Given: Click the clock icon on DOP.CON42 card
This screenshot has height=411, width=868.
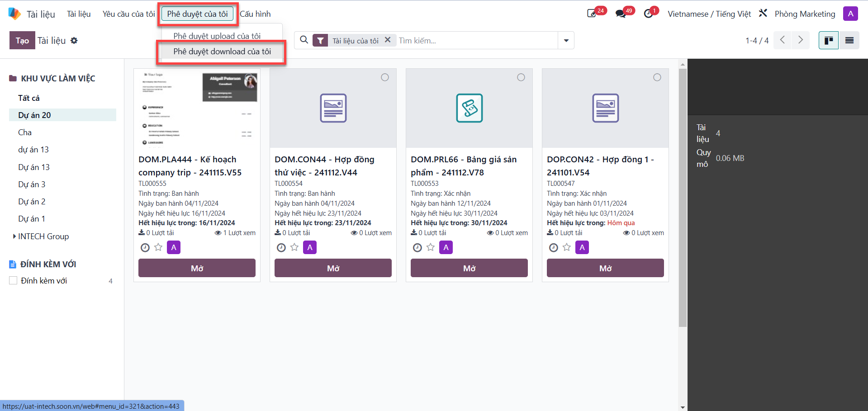Looking at the screenshot, I should pos(553,247).
